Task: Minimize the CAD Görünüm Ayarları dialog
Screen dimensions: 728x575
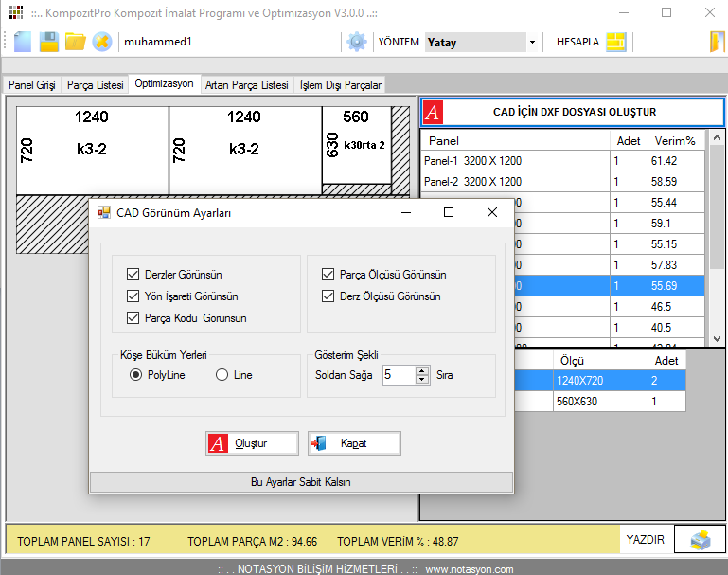Action: [406, 212]
